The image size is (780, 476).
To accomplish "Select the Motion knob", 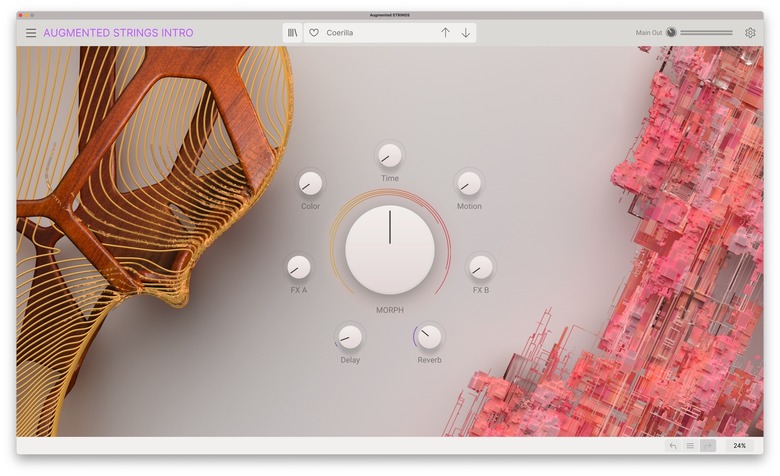I will (x=469, y=183).
